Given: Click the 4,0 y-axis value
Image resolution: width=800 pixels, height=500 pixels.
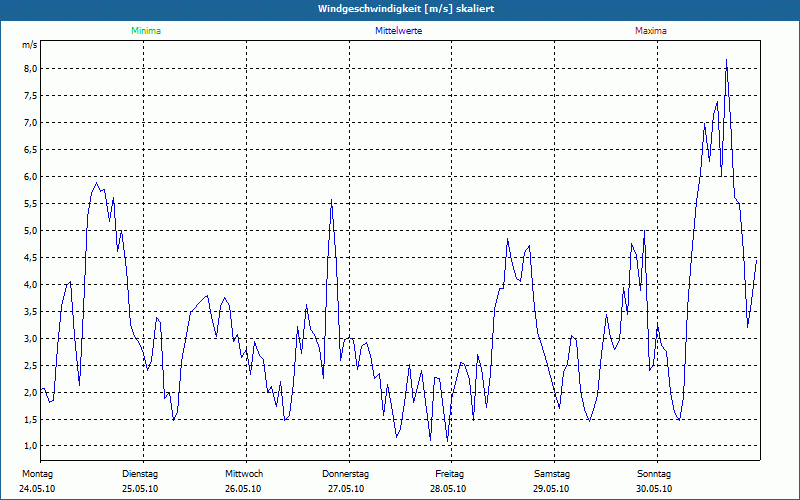Looking at the screenshot, I should (30, 285).
